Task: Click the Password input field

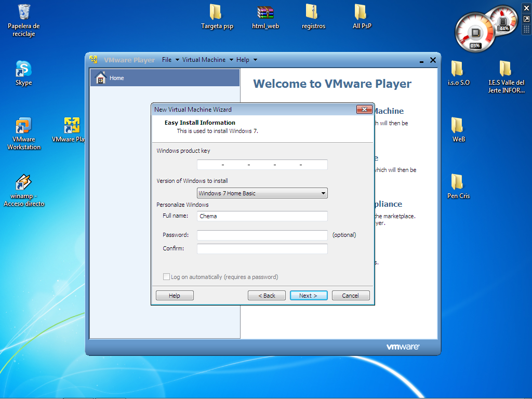Action: click(262, 235)
